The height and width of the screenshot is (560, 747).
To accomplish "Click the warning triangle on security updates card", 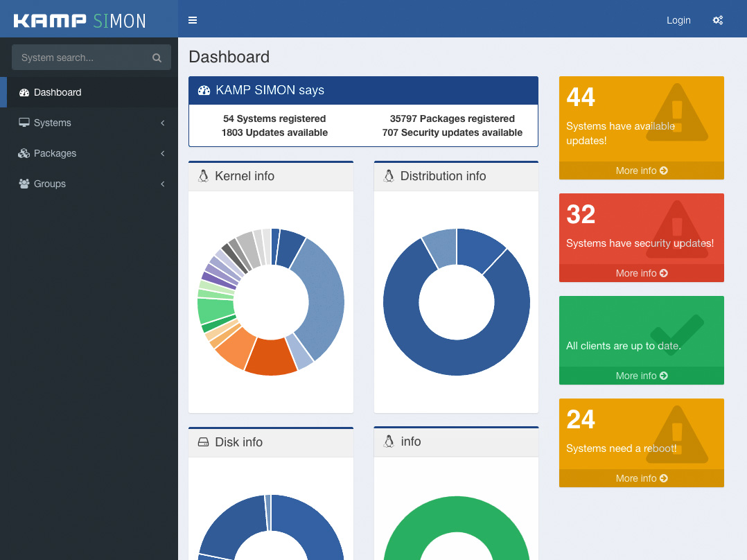I will (x=677, y=229).
